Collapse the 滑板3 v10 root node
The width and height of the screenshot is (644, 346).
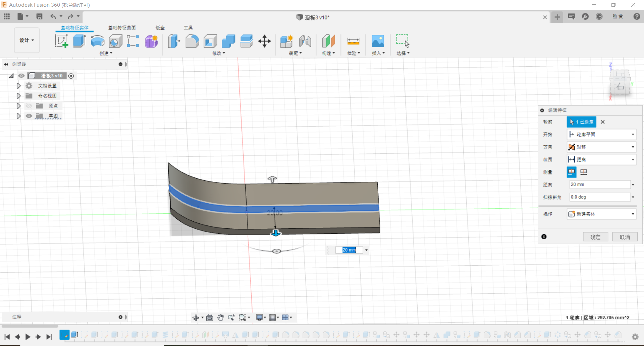point(11,76)
